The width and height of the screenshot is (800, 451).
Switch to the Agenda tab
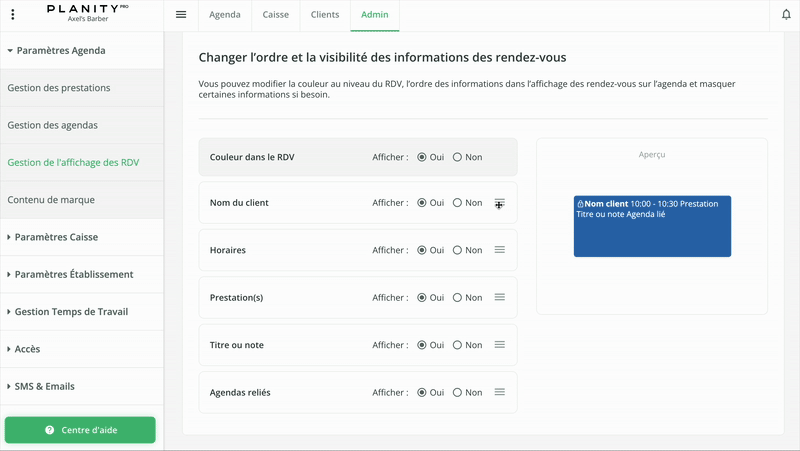click(224, 15)
